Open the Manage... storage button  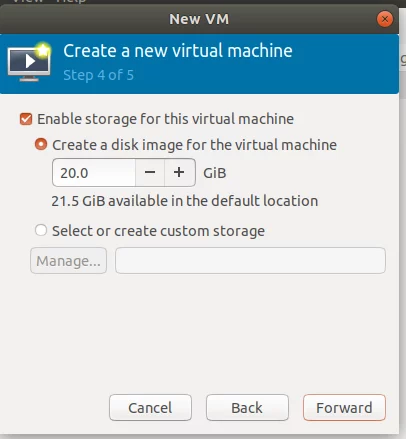click(68, 261)
